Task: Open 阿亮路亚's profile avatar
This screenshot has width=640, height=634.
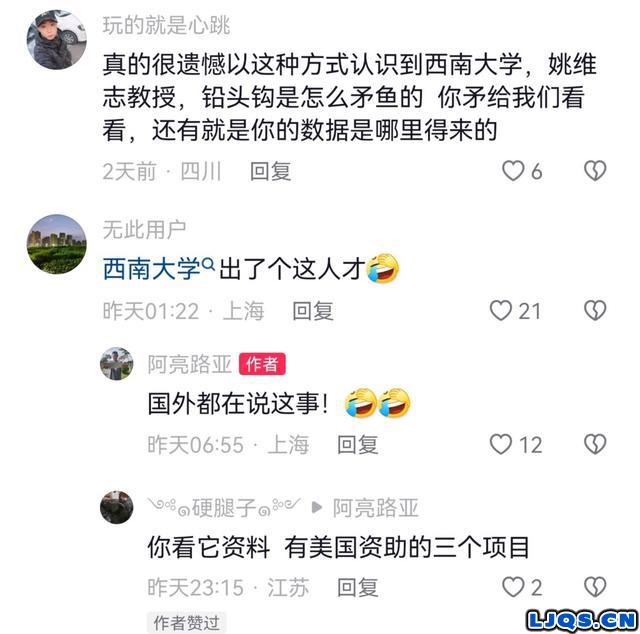Action: click(117, 364)
